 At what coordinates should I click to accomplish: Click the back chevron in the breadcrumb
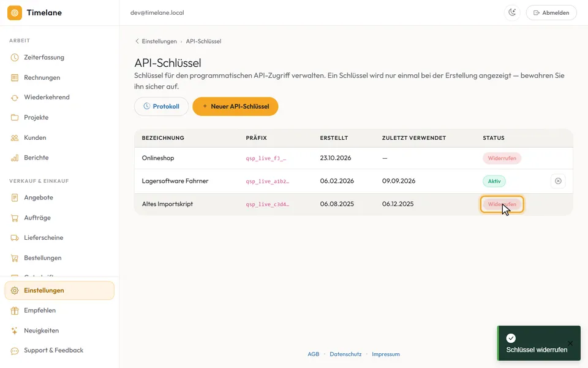[x=137, y=41]
